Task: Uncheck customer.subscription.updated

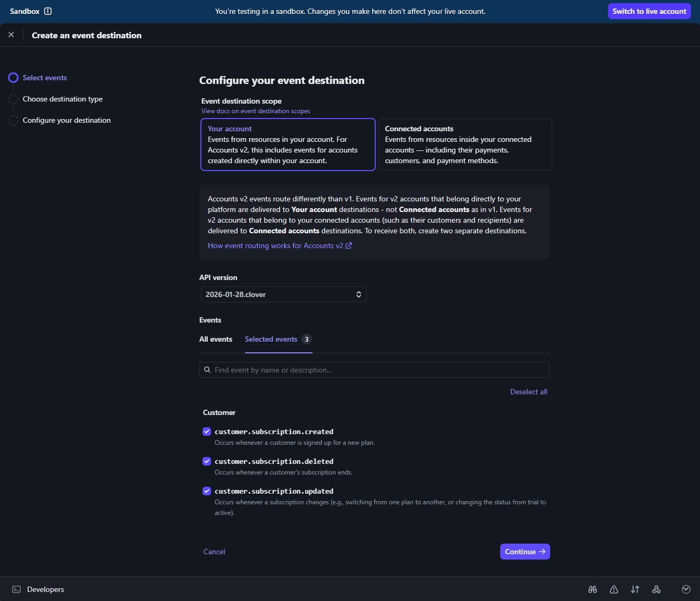Action: (207, 491)
